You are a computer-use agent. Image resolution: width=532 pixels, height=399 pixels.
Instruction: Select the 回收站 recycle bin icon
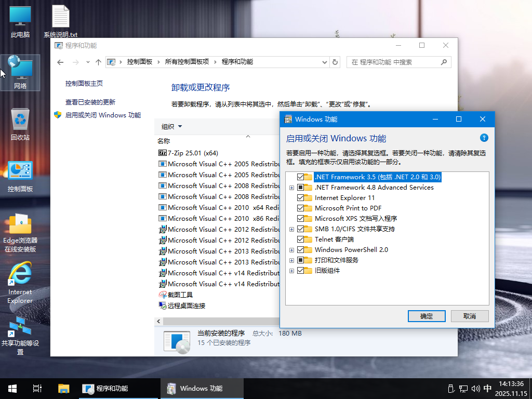click(20, 119)
